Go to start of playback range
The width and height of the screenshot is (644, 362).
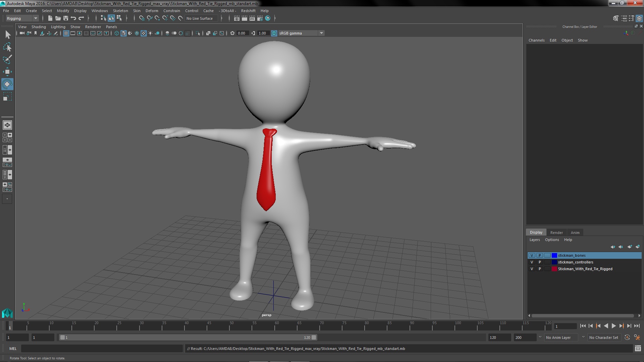tap(583, 326)
